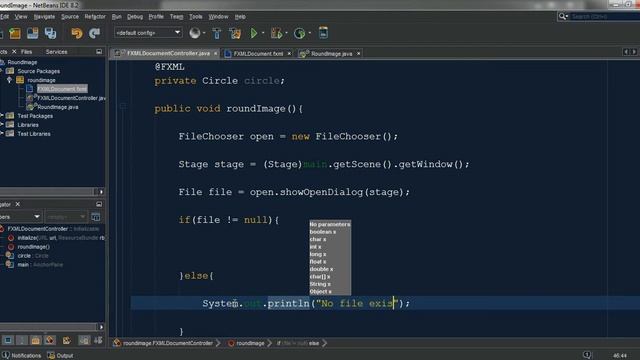640x360 pixels.
Task: Select Libraries node in project tree
Action: tap(28, 125)
